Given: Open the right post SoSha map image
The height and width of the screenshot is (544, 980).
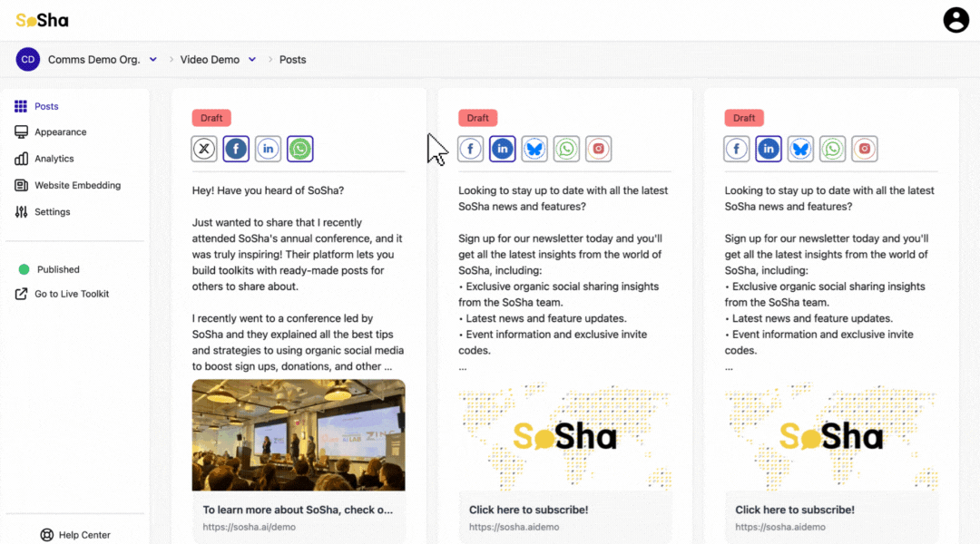Looking at the screenshot, I should pos(830,434).
